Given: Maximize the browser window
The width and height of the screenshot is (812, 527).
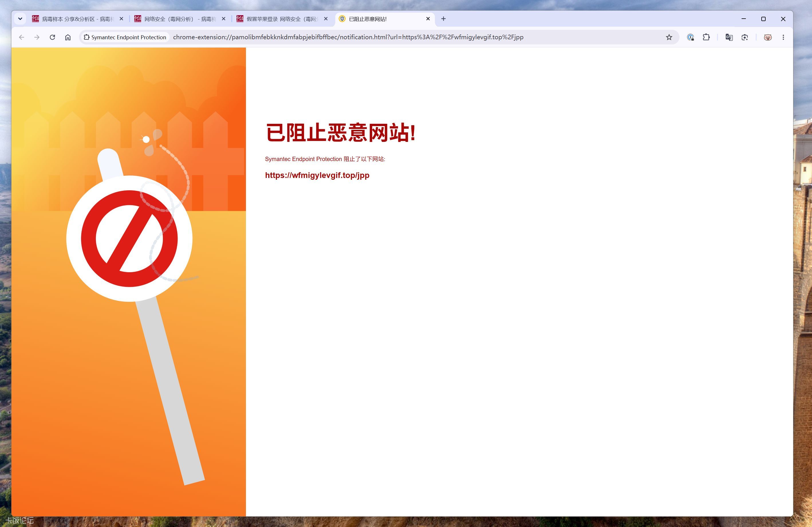Looking at the screenshot, I should (764, 19).
